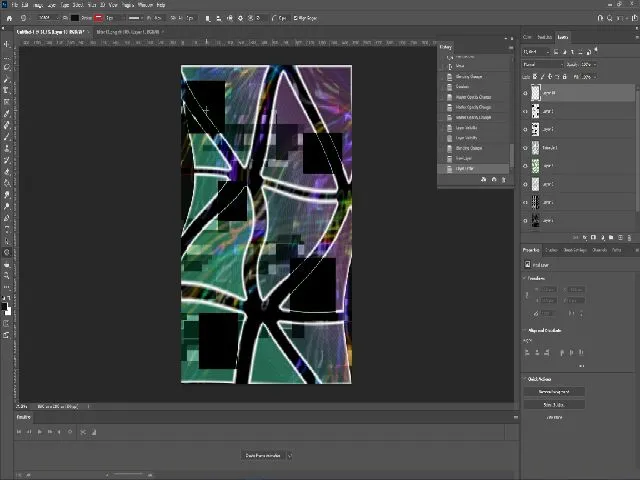Create a new layer
The image size is (640, 480).
[x=620, y=238]
